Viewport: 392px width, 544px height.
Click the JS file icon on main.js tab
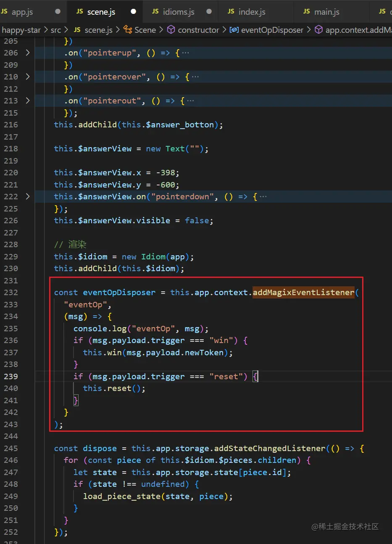pyautogui.click(x=307, y=11)
